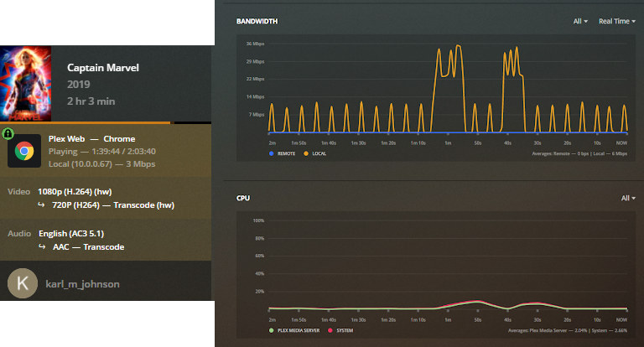This screenshot has width=644, height=347.
Task: Click the CPU 100% axis label
Action: [x=259, y=220]
